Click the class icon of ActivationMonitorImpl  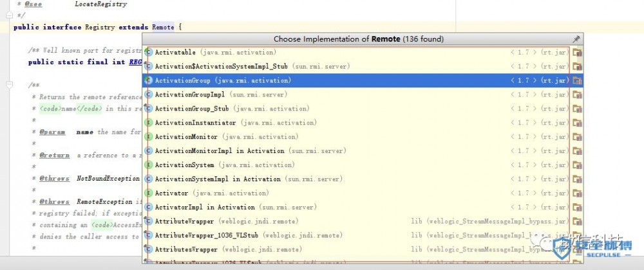click(x=148, y=151)
